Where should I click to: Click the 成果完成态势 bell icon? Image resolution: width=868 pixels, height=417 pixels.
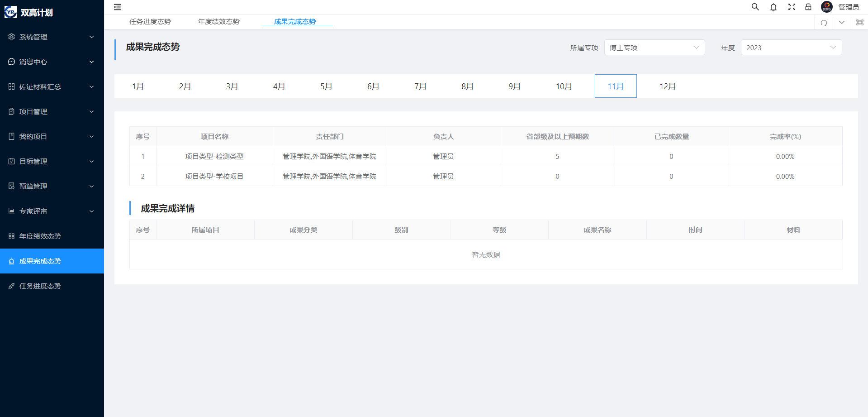[x=12, y=261]
